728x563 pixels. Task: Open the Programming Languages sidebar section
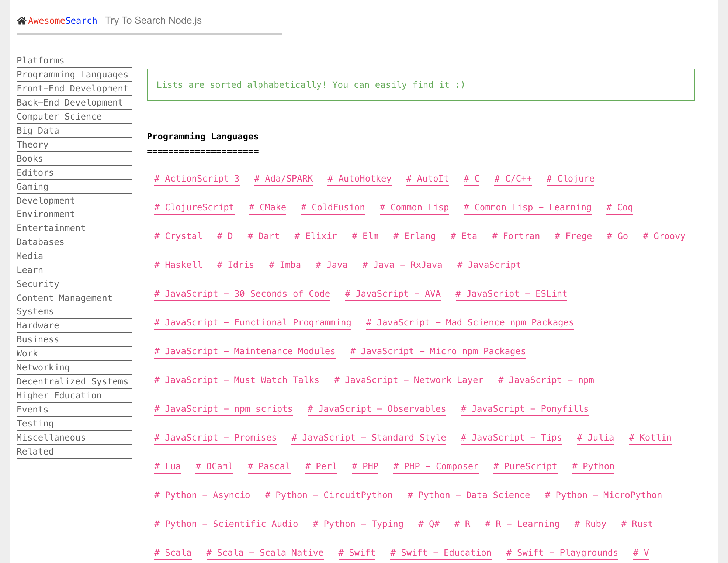coord(72,74)
